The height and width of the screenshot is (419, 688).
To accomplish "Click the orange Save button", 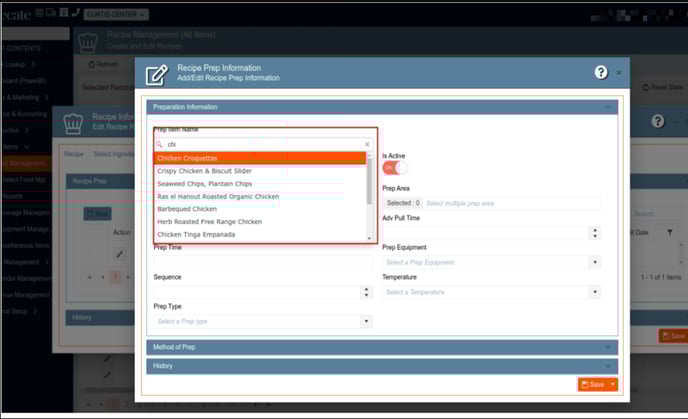I will pos(592,384).
